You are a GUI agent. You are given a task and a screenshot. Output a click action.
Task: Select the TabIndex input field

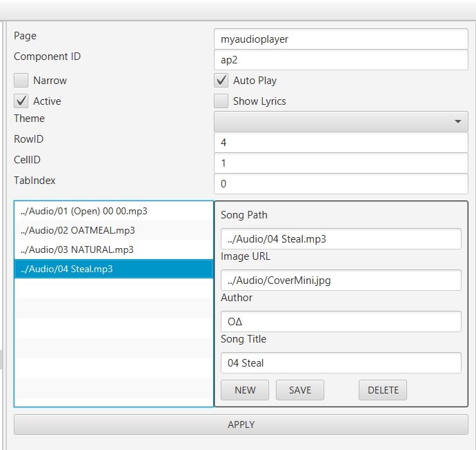(x=341, y=184)
